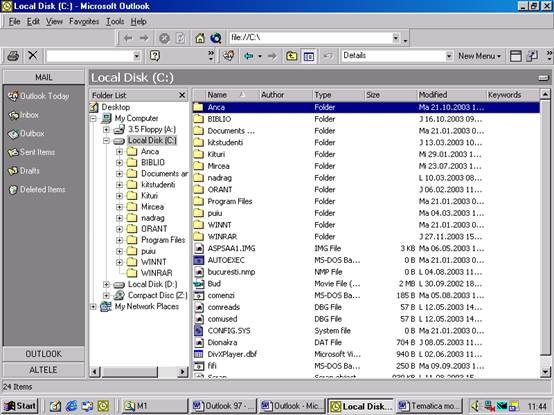This screenshot has width=554, height=415.
Task: Collapse the My Computer tree node
Action: pos(94,119)
